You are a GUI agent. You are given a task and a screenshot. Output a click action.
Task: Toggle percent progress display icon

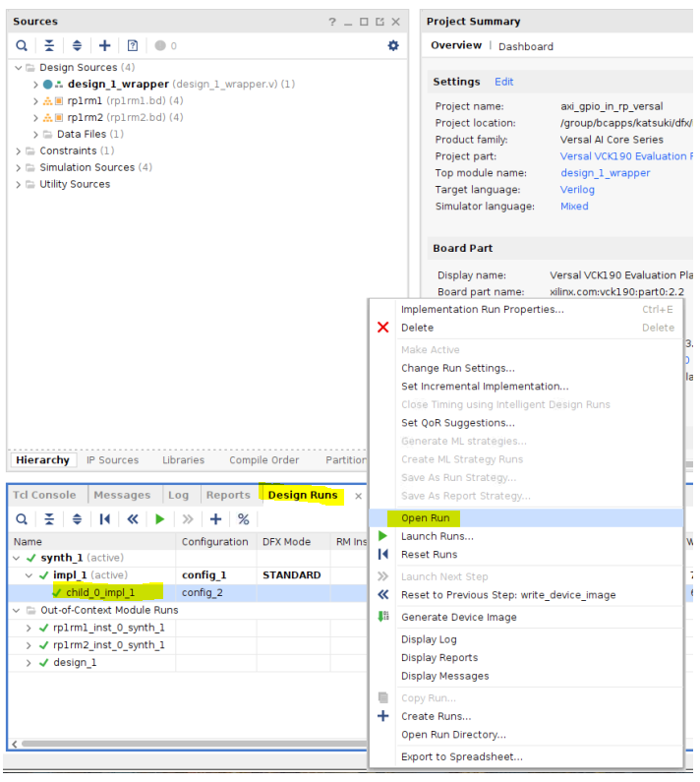click(243, 519)
